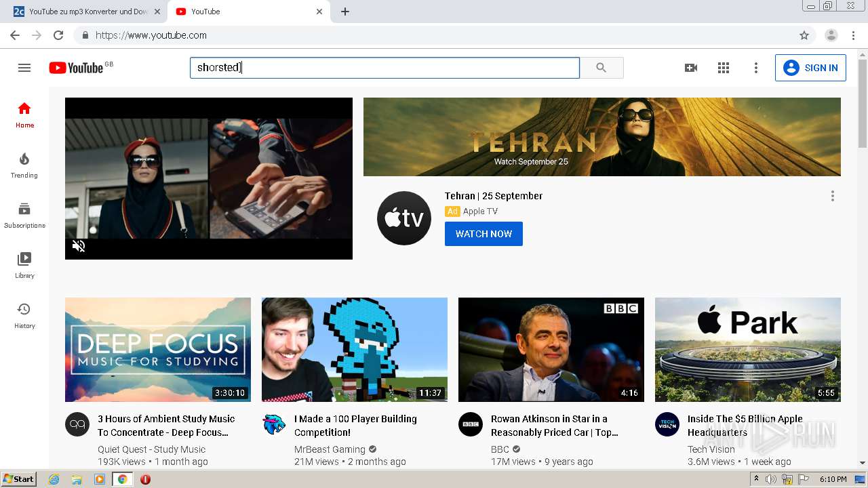Click the SIGN IN button
Image resolution: width=868 pixels, height=488 pixels.
[x=810, y=68]
